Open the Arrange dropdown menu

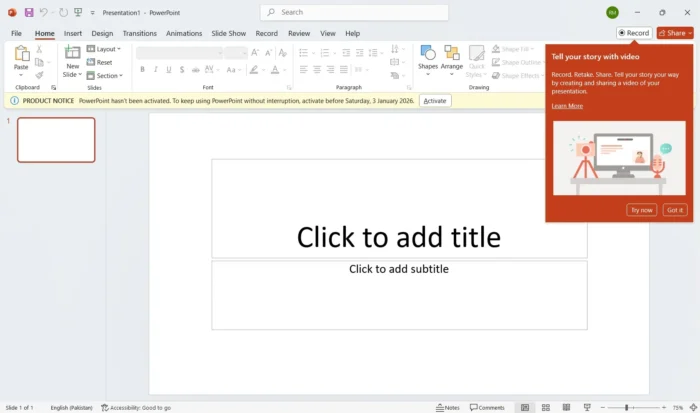click(x=452, y=58)
